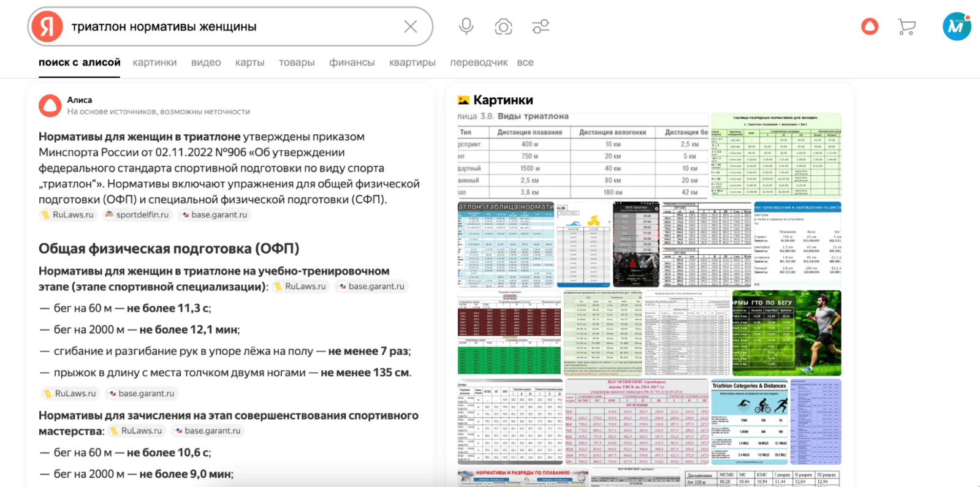Open red and green norms table image
This screenshot has height=487, width=980.
(509, 333)
